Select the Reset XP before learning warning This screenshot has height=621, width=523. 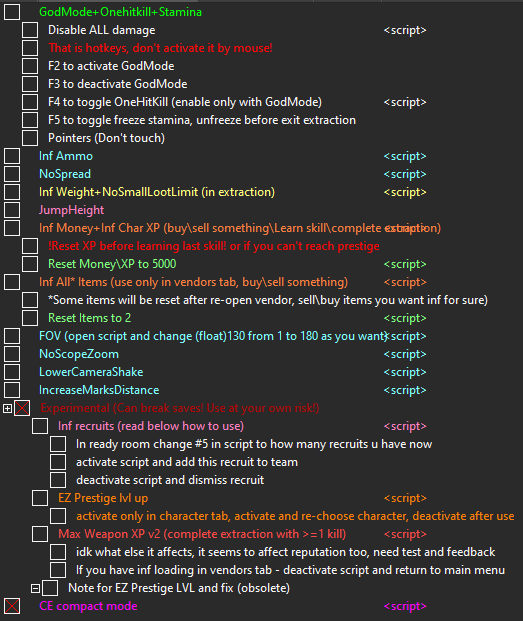point(214,246)
